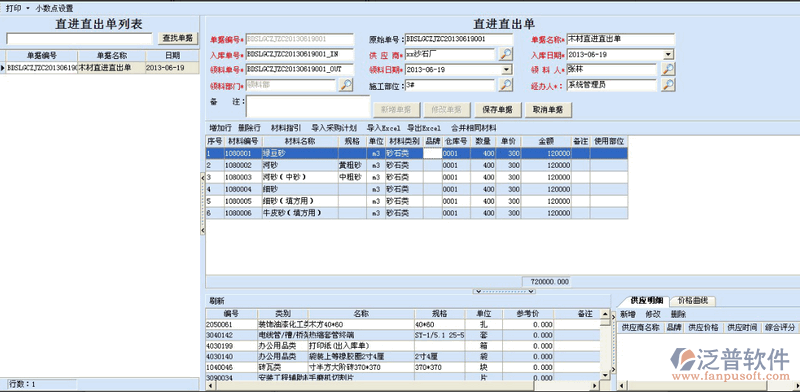Open lookup icon next to 施工部位 field

coord(506,85)
